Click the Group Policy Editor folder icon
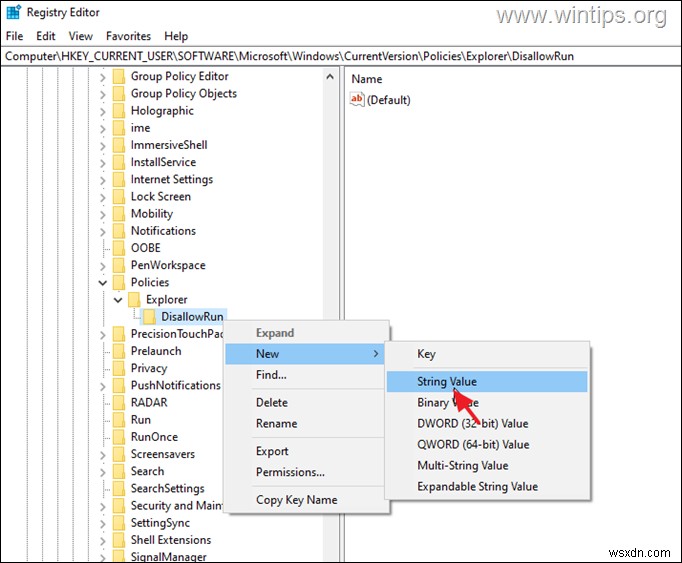The width and height of the screenshot is (682, 563). [119, 77]
